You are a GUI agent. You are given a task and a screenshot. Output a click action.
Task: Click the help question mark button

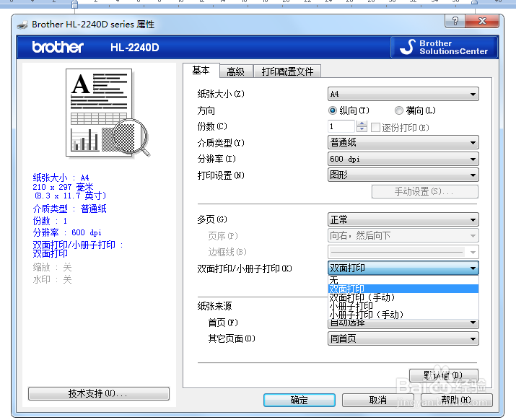pos(455,22)
